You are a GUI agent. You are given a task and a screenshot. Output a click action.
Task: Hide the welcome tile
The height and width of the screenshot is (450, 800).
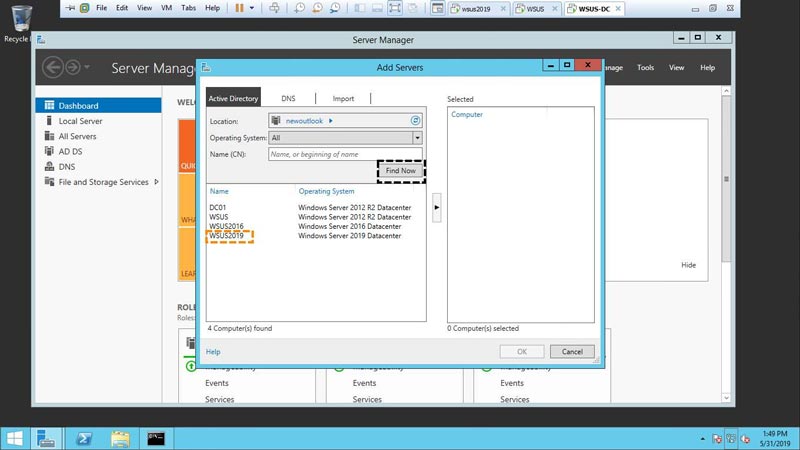688,265
